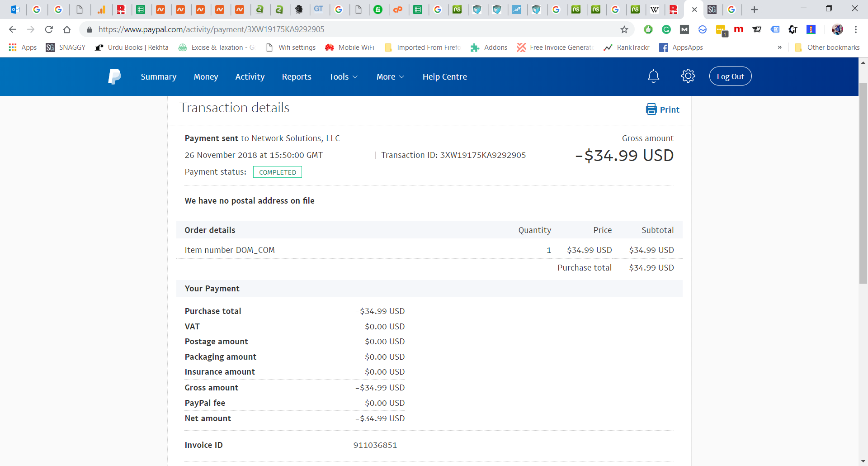Click the Print link
Screen dimensions: 868x466
point(670,109)
